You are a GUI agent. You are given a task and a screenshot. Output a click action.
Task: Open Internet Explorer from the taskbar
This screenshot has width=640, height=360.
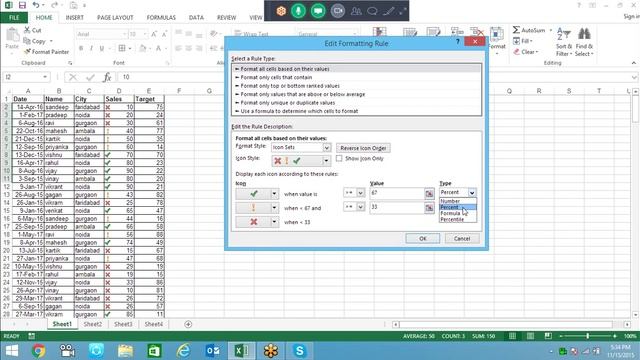[184, 350]
